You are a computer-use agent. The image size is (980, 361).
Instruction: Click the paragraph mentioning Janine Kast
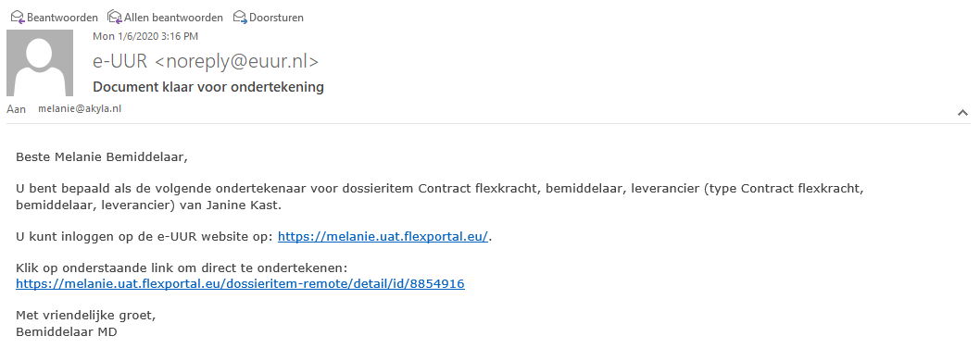[x=440, y=196]
